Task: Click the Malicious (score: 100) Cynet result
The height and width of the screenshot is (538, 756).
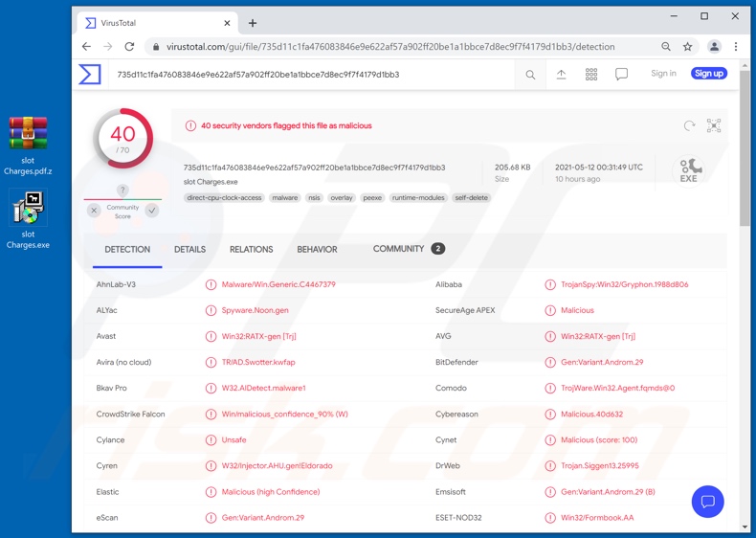Action: (x=599, y=440)
